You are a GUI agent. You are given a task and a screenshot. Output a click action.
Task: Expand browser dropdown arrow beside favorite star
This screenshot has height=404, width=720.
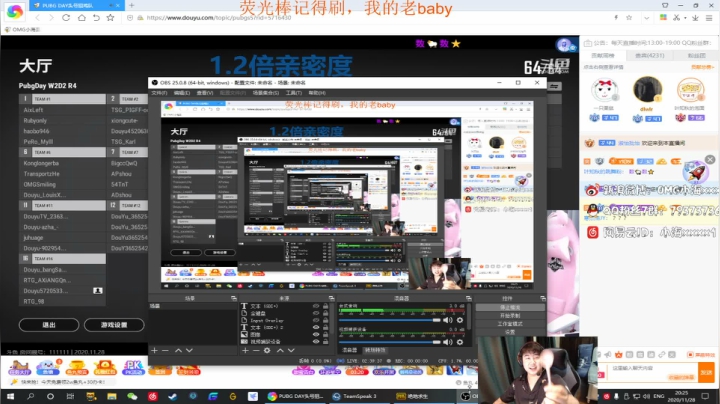pyautogui.click(x=647, y=18)
